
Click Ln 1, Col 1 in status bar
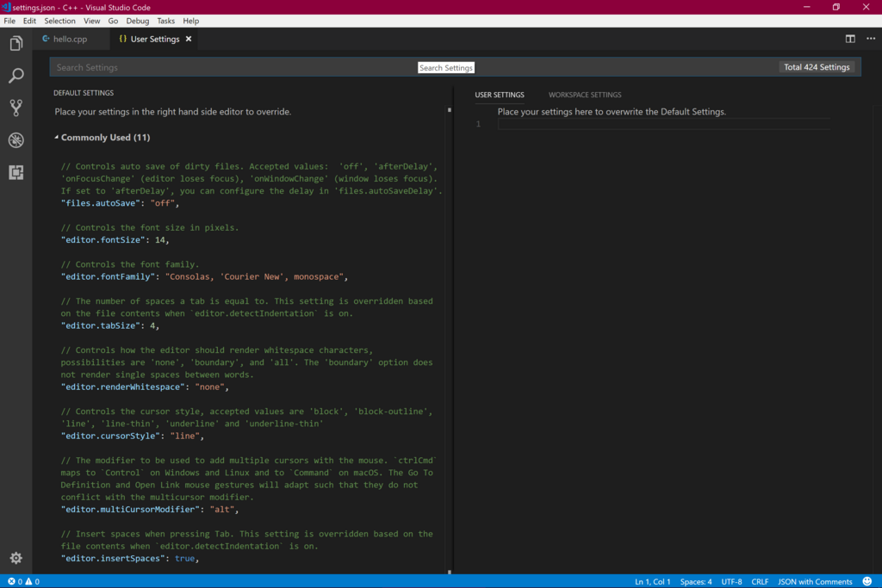(653, 581)
